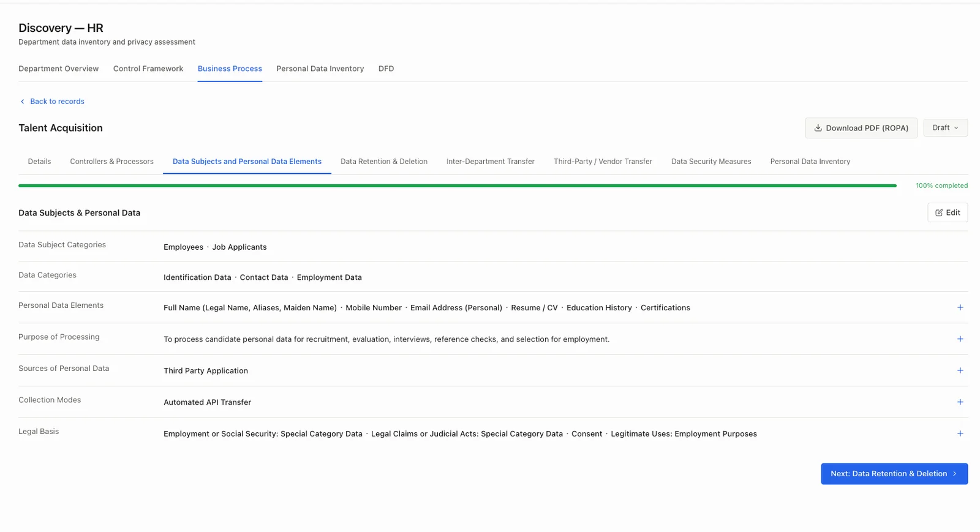Select the Business Process tab
980x532 pixels.
(230, 69)
